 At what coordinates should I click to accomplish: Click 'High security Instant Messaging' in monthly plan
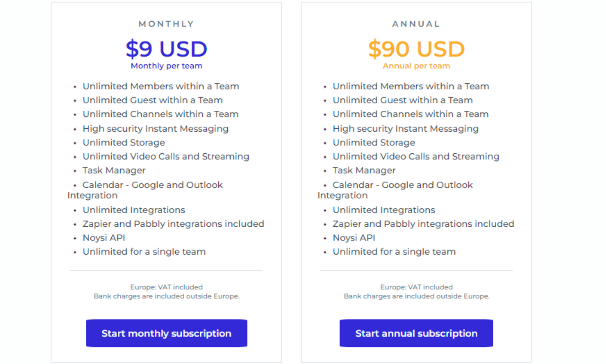point(156,129)
